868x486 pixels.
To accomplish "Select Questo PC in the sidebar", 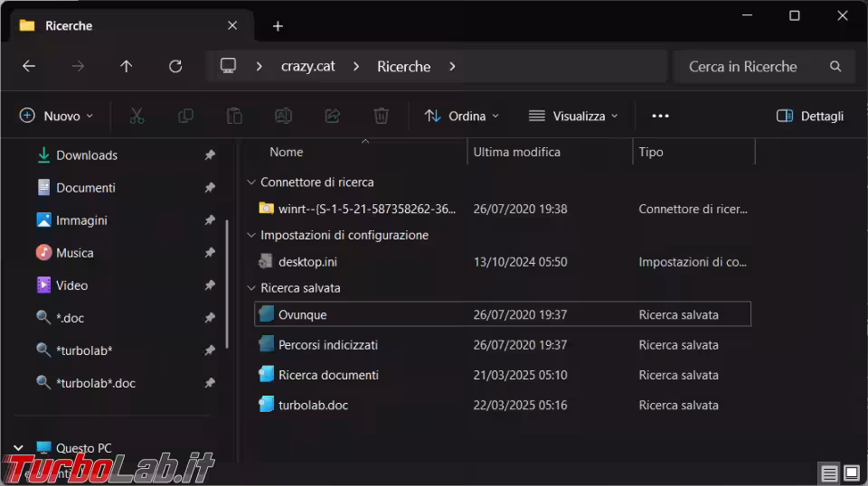I will tap(83, 448).
